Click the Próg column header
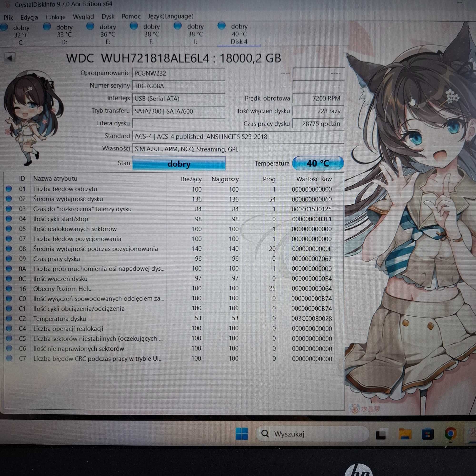This screenshot has height=476, width=476. point(269,179)
